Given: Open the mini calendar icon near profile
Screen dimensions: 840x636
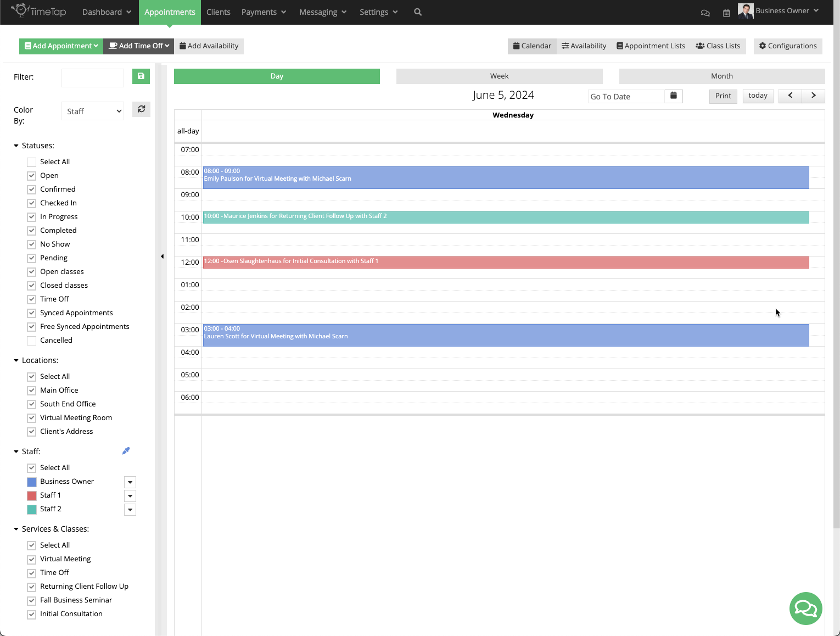Looking at the screenshot, I should [x=726, y=12].
